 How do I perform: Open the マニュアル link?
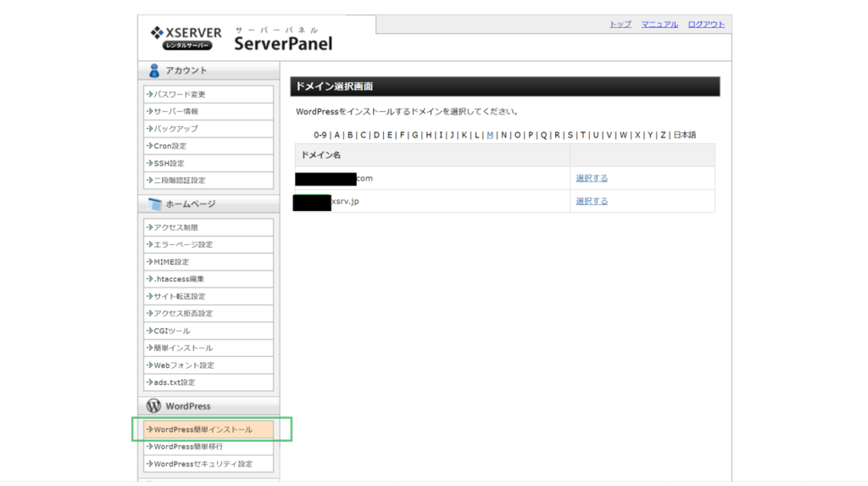tap(659, 25)
